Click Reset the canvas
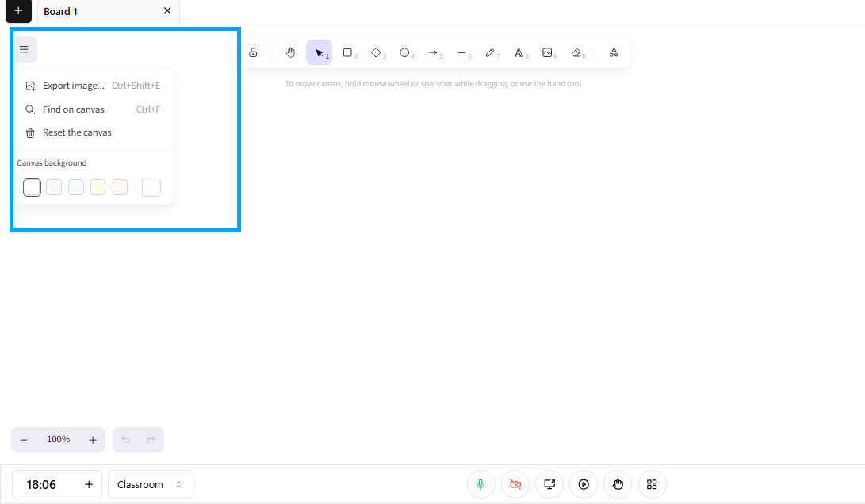Screen dimensions: 865x504 point(76,132)
